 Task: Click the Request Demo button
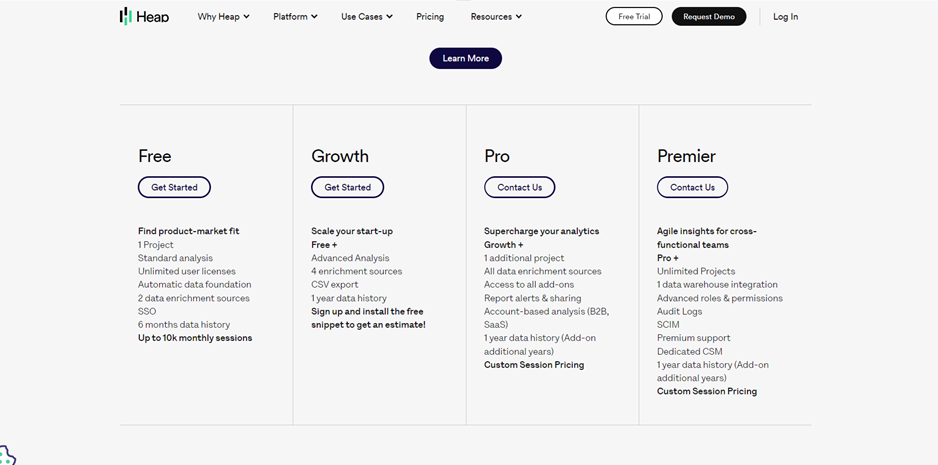pyautogui.click(x=709, y=16)
